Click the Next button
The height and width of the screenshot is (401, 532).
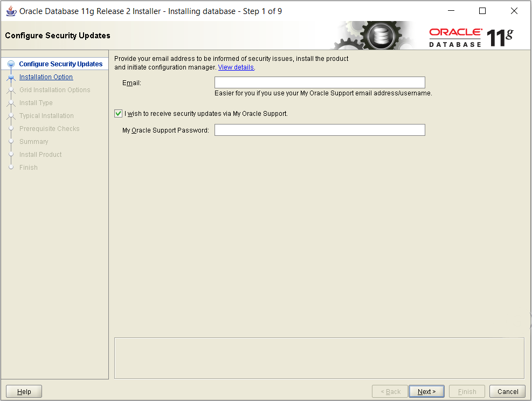(426, 391)
